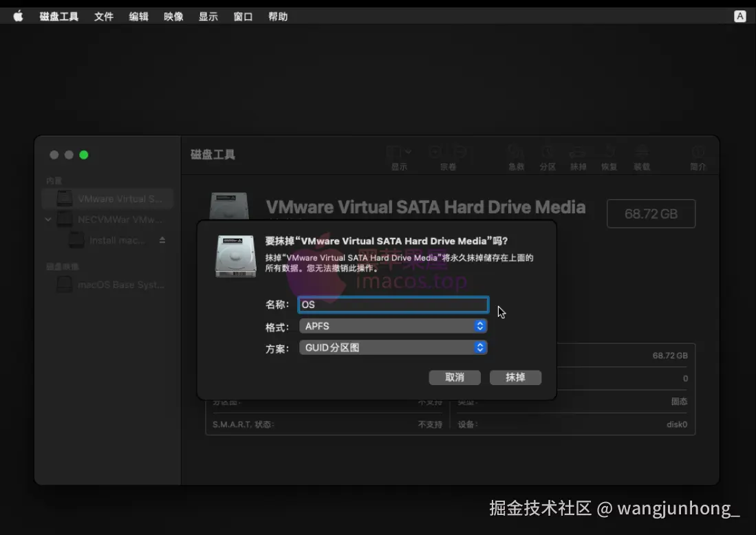Open the 文件 menu
The image size is (756, 535).
[x=104, y=16]
